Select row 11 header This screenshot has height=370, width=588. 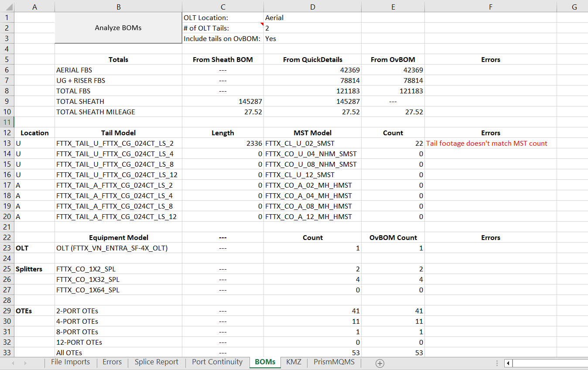(7, 123)
